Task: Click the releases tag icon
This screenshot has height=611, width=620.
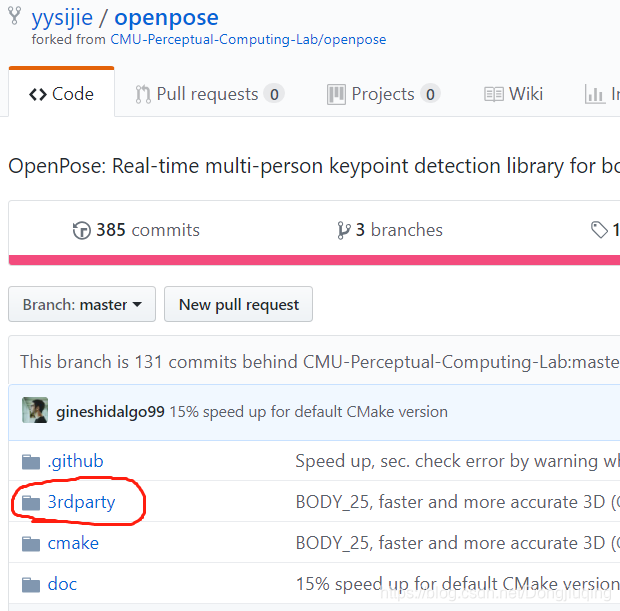Action: point(599,230)
